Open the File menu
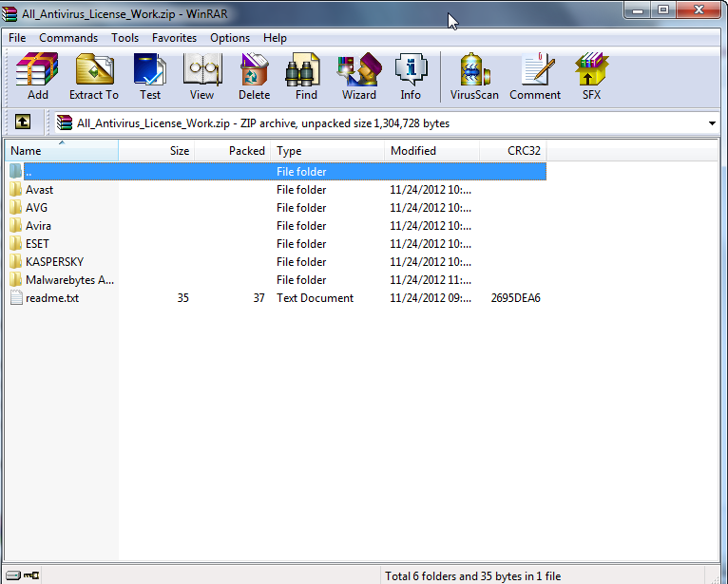728x584 pixels. [17, 38]
